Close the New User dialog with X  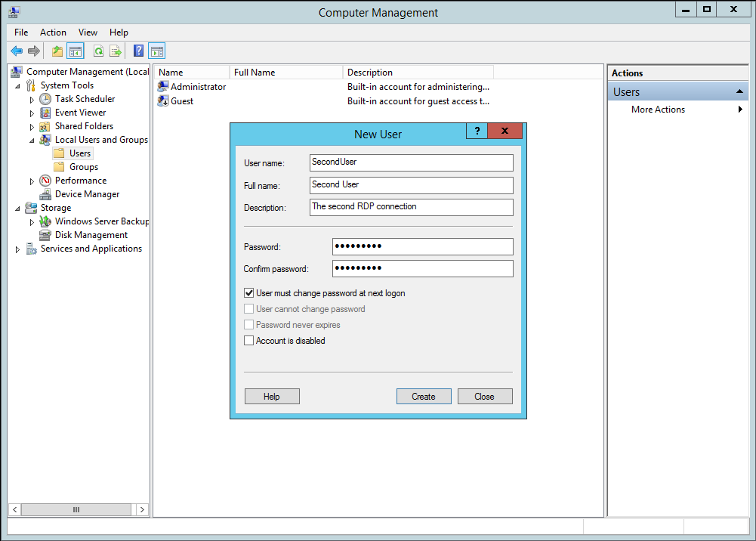tap(505, 131)
